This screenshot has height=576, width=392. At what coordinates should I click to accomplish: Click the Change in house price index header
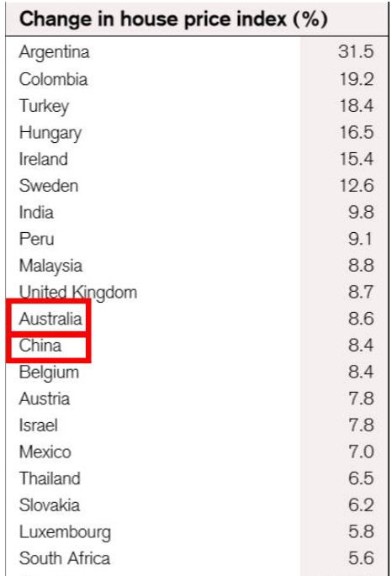point(173,19)
